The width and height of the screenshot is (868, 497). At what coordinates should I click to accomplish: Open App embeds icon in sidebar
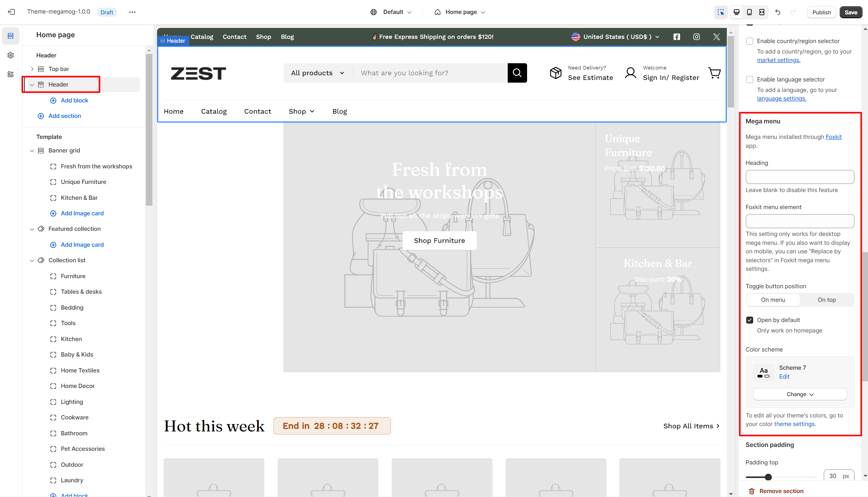10,74
